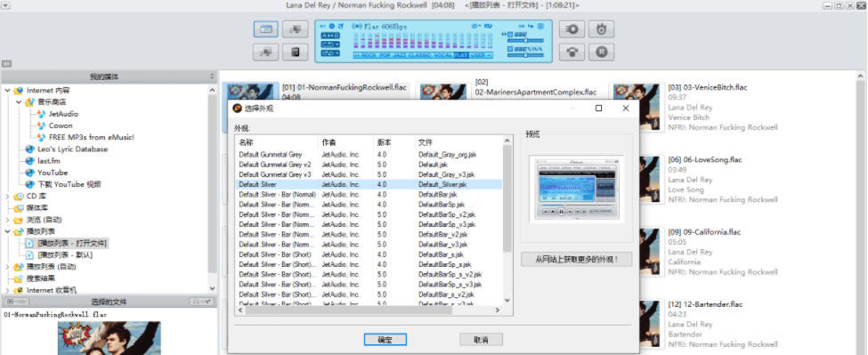Click the 搜索结果 folder icon
The image size is (868, 355).
[19, 278]
